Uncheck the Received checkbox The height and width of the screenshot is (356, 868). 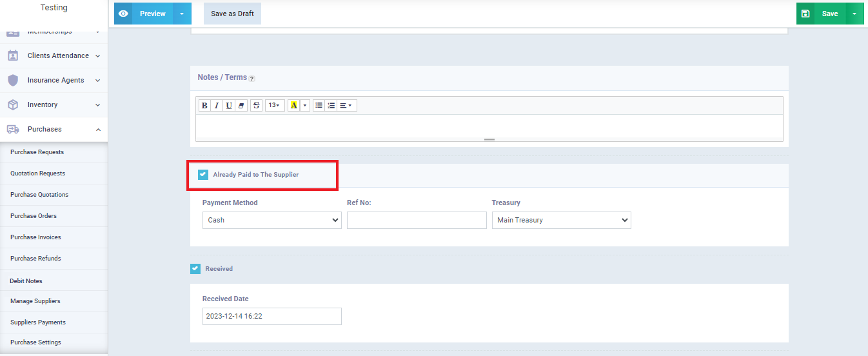click(195, 269)
